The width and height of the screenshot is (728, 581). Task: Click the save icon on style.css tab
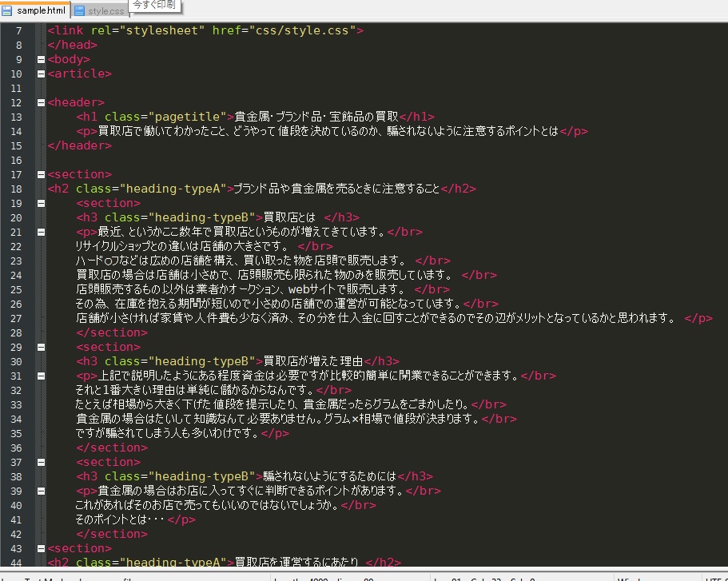click(80, 11)
